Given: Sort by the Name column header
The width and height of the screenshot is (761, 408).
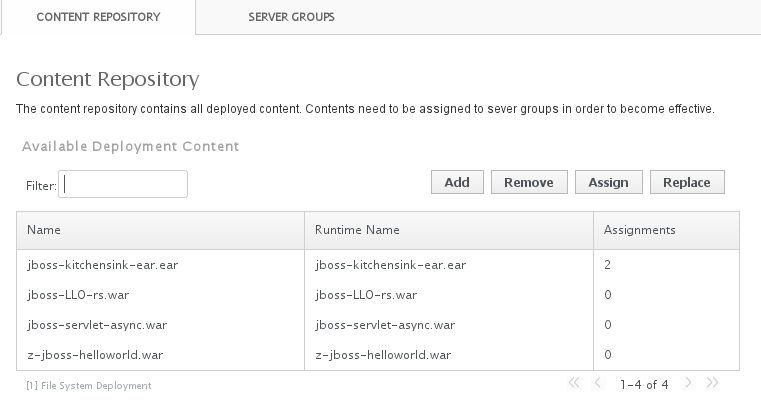Looking at the screenshot, I should point(161,230).
